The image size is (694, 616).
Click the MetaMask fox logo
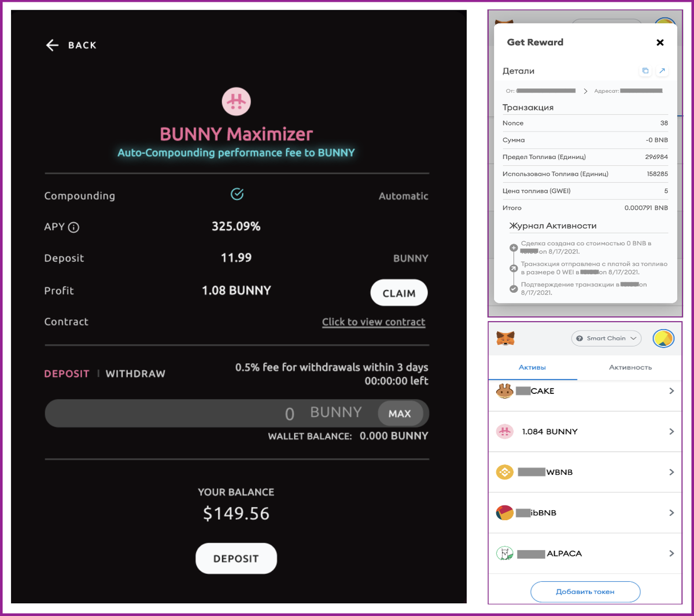pyautogui.click(x=505, y=338)
